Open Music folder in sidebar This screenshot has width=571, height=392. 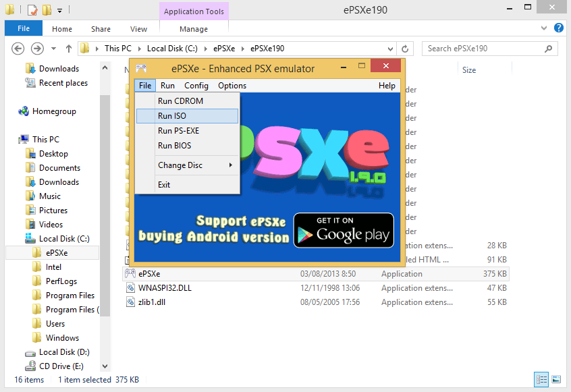[x=49, y=196]
